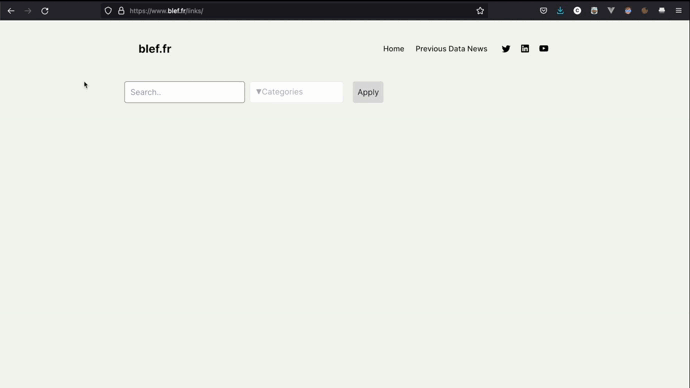
Task: Bookmark this page with the star icon
Action: pos(480,11)
